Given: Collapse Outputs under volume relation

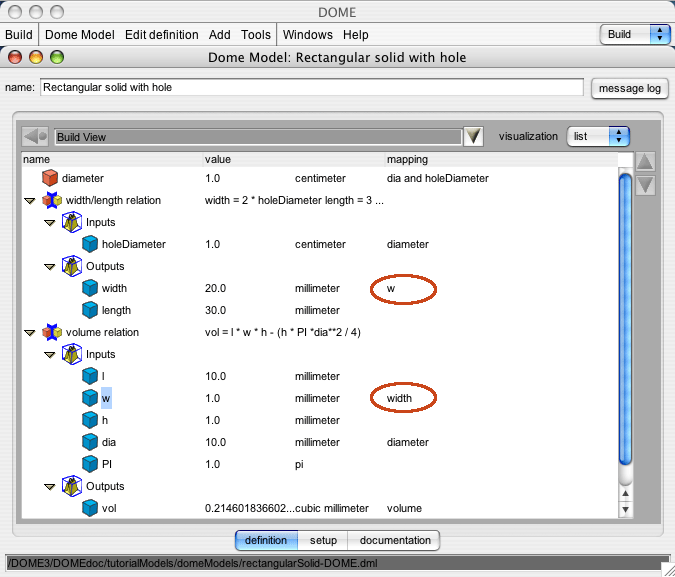Looking at the screenshot, I should click(x=50, y=487).
